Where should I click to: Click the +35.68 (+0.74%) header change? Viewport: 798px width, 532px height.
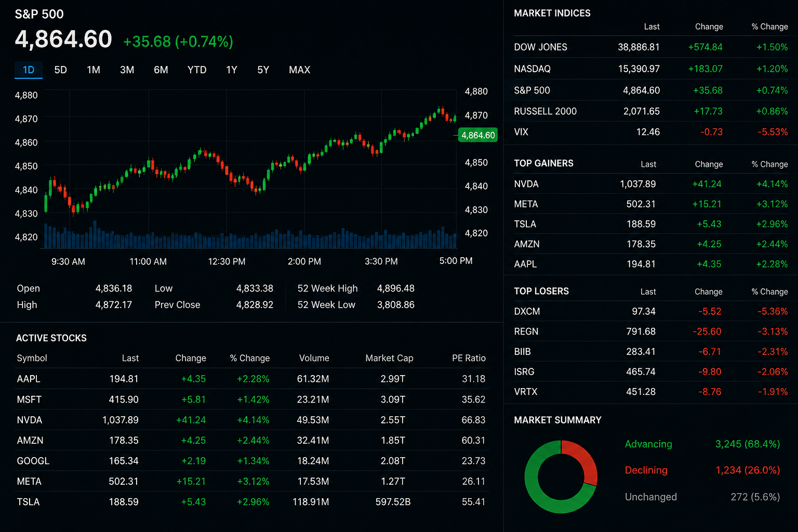pos(178,42)
